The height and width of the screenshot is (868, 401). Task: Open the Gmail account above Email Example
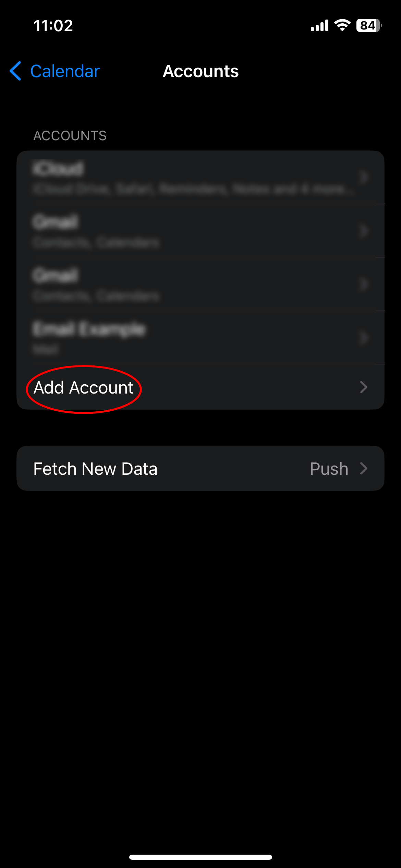200,284
